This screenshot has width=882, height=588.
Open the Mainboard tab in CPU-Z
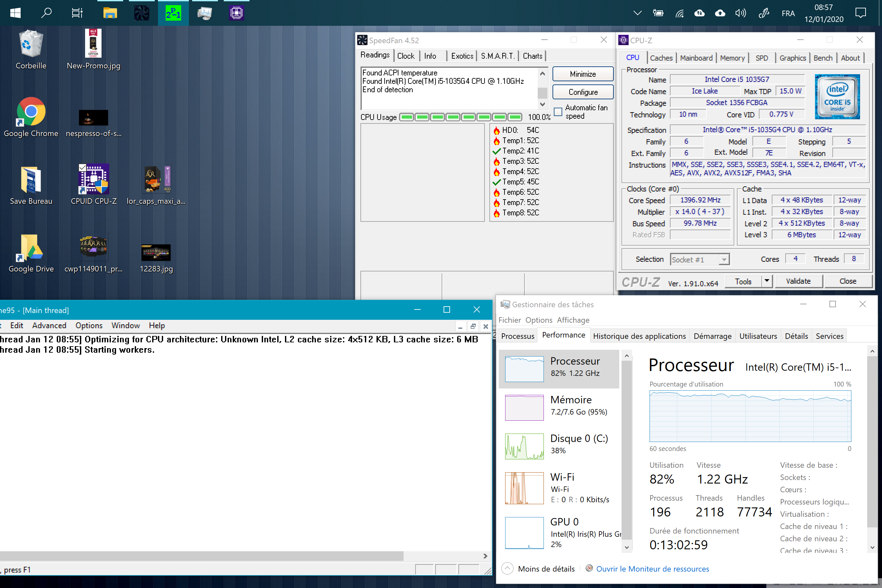(x=696, y=58)
